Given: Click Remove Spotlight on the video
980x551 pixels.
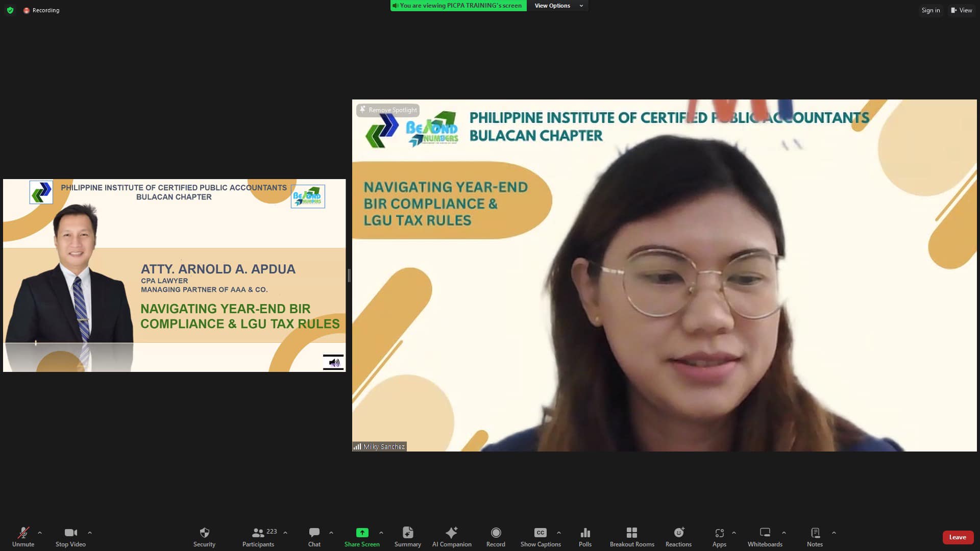Looking at the screenshot, I should click(388, 110).
